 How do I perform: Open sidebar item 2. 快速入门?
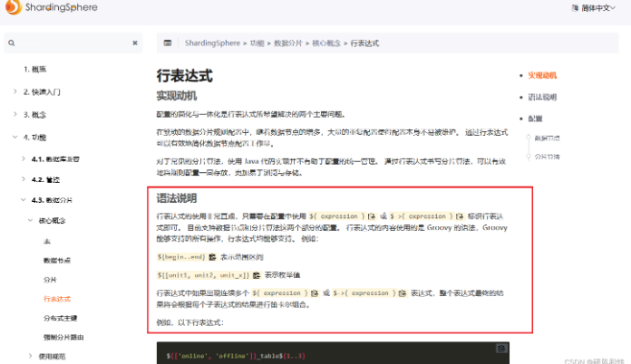coord(42,92)
